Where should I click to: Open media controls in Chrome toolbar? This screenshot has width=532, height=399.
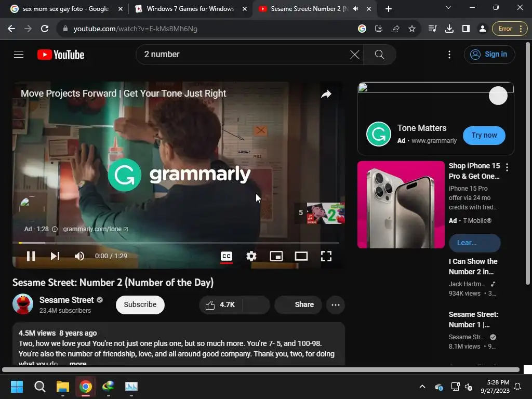(432, 29)
